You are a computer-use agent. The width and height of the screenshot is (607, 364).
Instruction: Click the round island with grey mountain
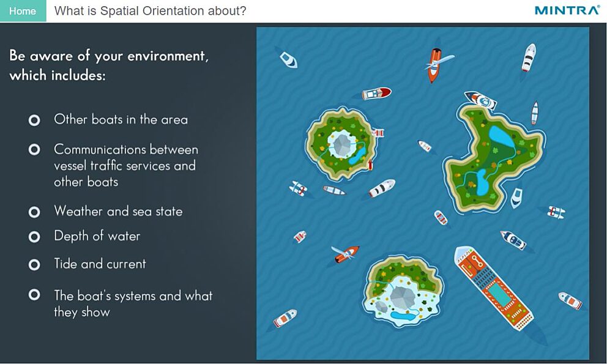[341, 144]
